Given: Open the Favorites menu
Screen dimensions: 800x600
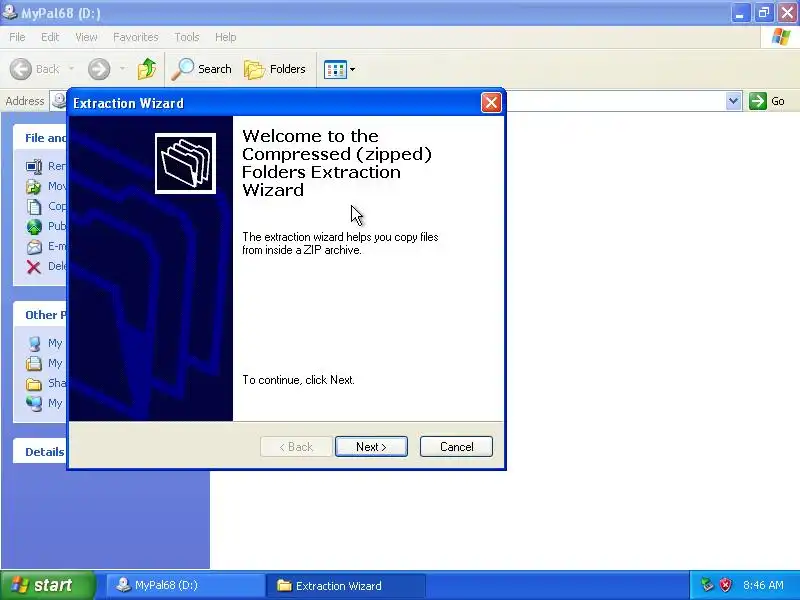Looking at the screenshot, I should [136, 37].
